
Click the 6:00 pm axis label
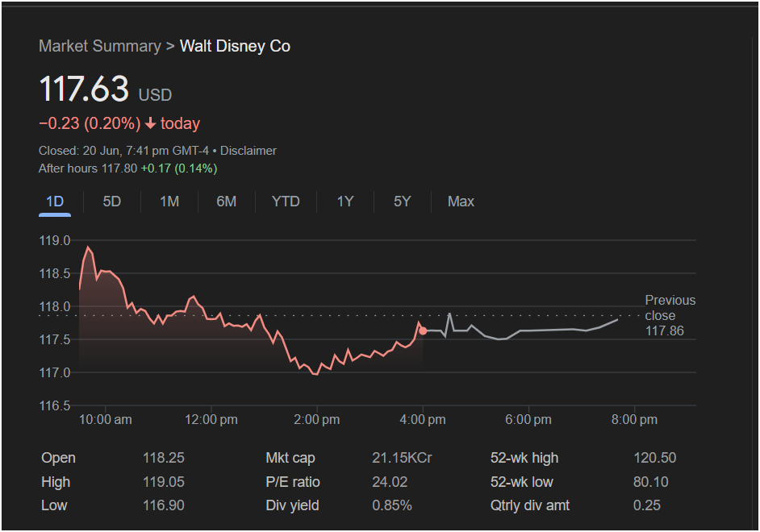click(528, 420)
